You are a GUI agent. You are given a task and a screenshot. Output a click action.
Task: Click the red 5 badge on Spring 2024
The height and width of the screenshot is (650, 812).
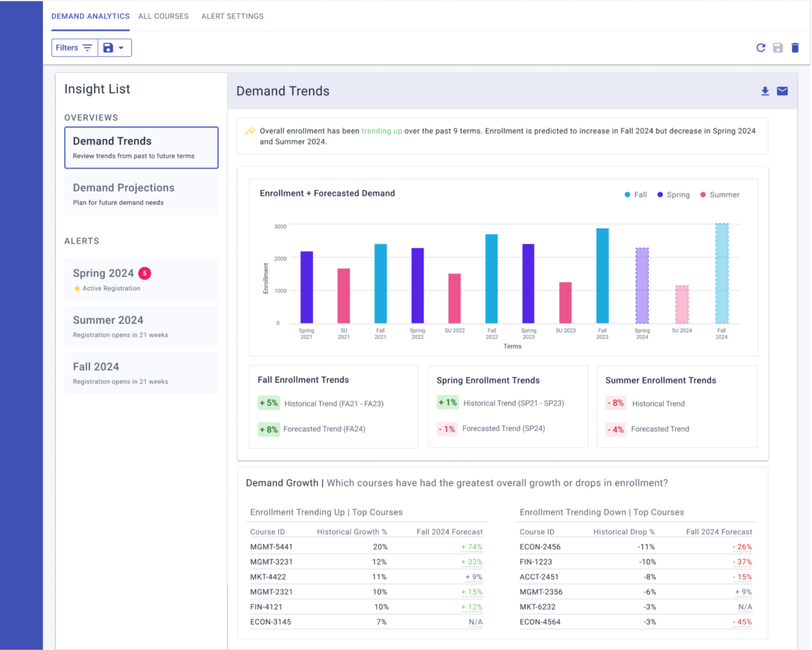point(144,273)
